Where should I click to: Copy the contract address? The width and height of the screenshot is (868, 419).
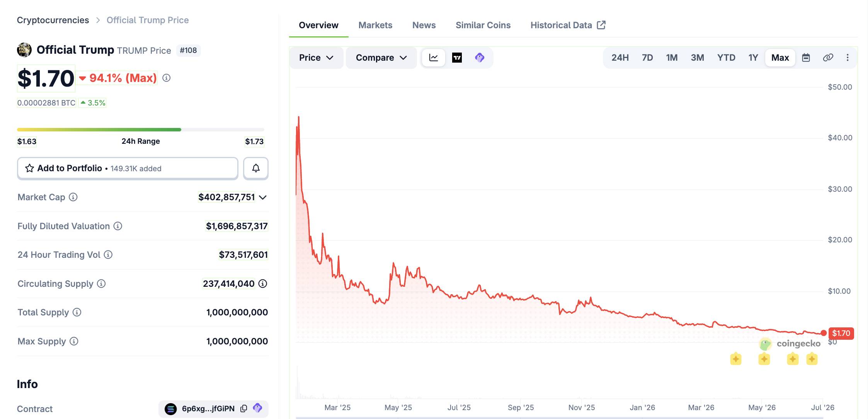click(x=244, y=409)
